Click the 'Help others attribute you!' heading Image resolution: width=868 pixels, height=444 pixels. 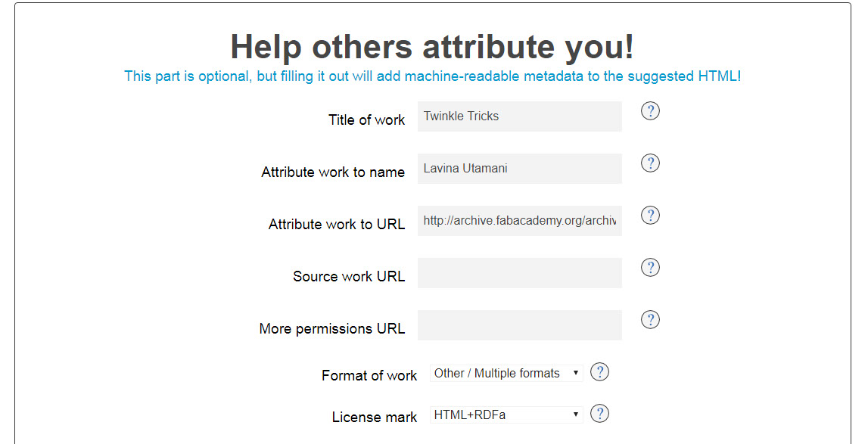pos(432,47)
